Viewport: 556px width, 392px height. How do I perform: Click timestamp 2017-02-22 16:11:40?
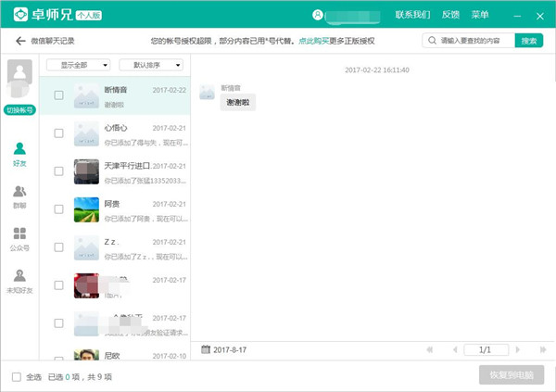(377, 70)
